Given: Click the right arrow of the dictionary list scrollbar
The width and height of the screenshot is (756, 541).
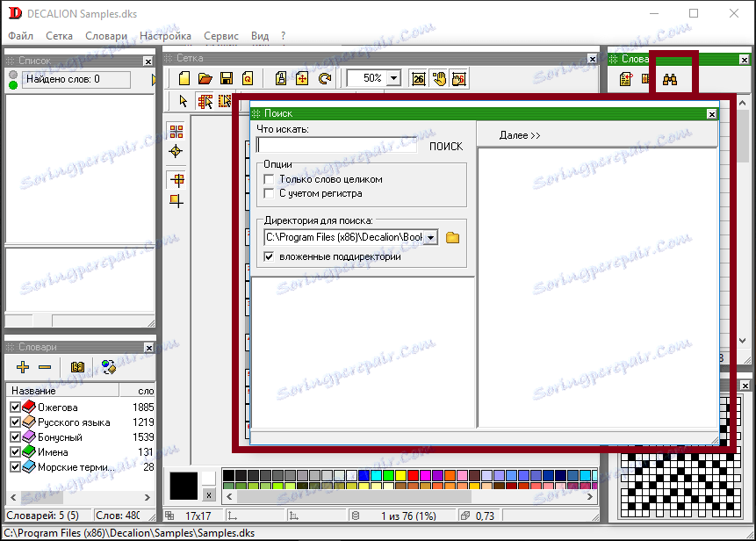Looking at the screenshot, I should click(147, 497).
